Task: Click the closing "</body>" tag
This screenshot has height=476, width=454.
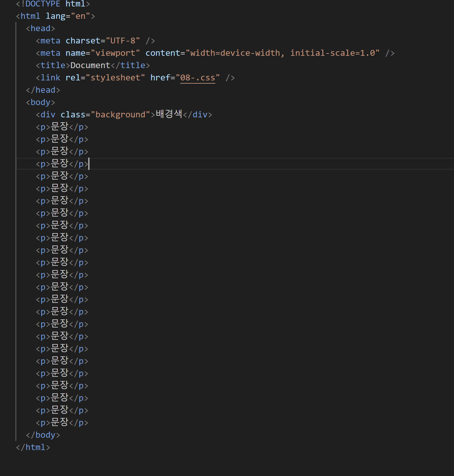Action: coord(43,435)
